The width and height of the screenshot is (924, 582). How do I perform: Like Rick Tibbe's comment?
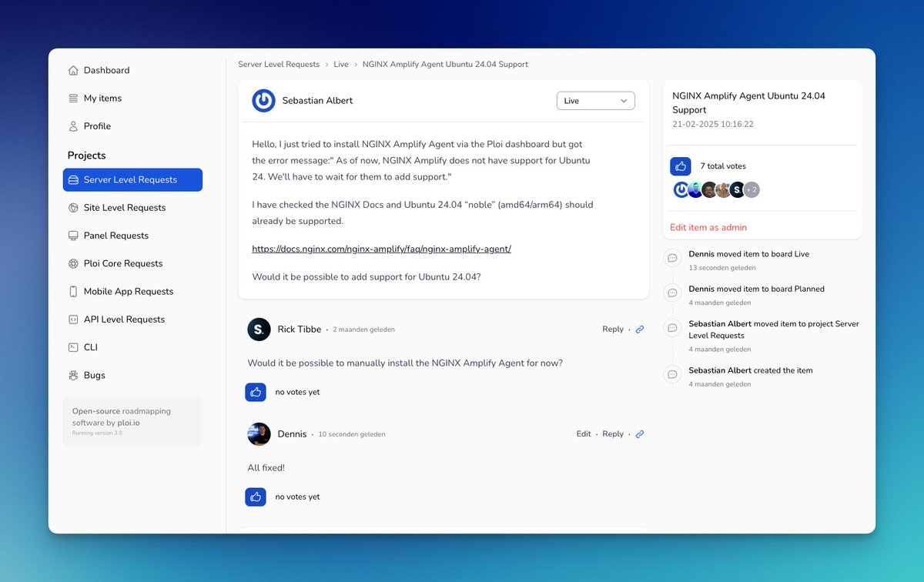(256, 392)
